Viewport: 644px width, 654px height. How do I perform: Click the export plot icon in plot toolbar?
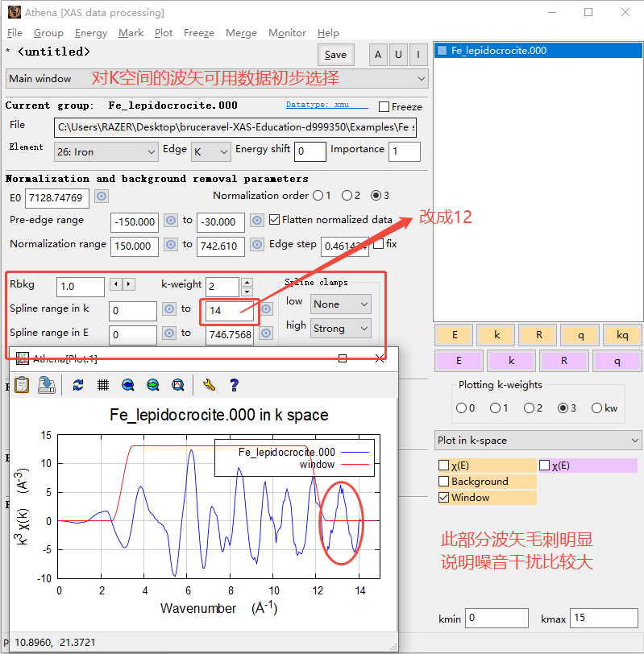tap(47, 385)
